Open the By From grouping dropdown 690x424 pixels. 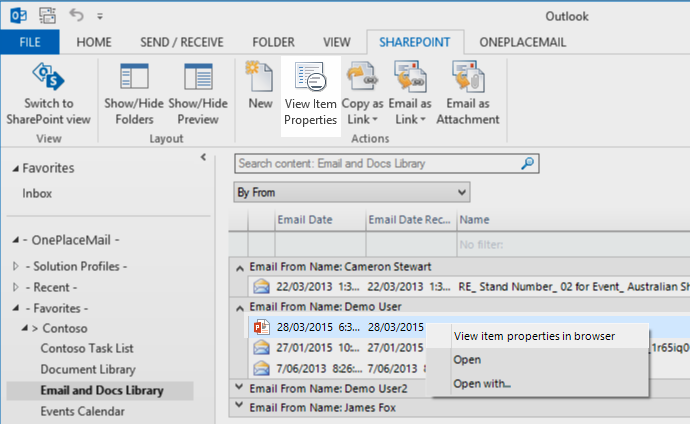(460, 191)
